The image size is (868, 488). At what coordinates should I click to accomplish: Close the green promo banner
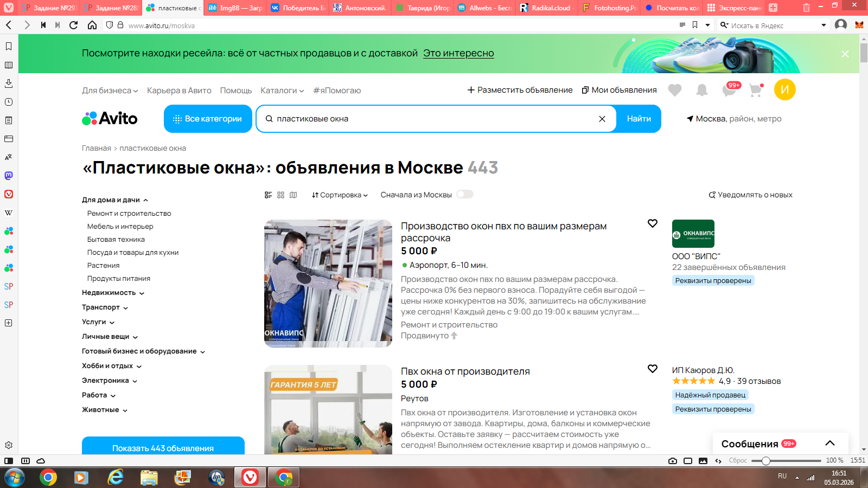pyautogui.click(x=845, y=54)
